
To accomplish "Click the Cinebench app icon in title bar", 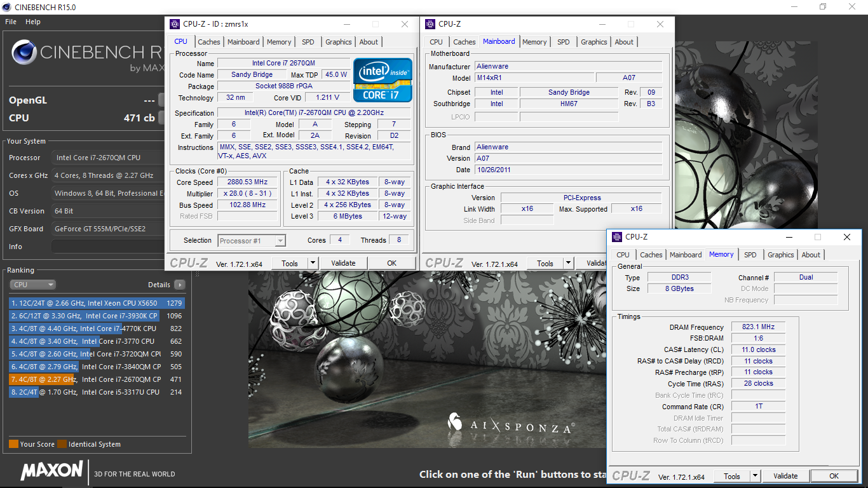I will point(7,6).
